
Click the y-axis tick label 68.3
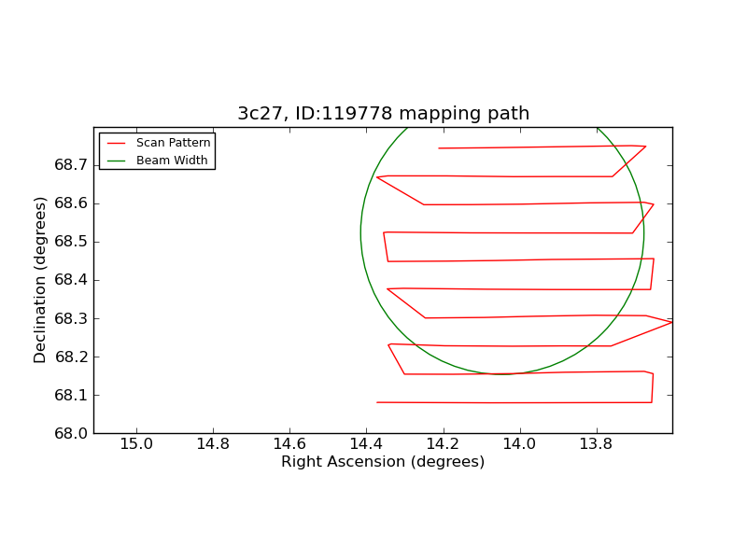tap(71, 318)
